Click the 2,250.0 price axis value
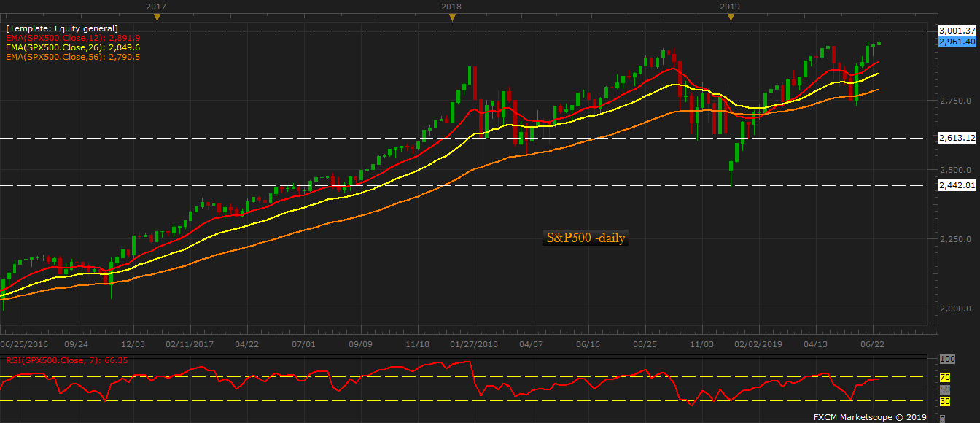Image resolution: width=980 pixels, height=423 pixels. [x=957, y=239]
